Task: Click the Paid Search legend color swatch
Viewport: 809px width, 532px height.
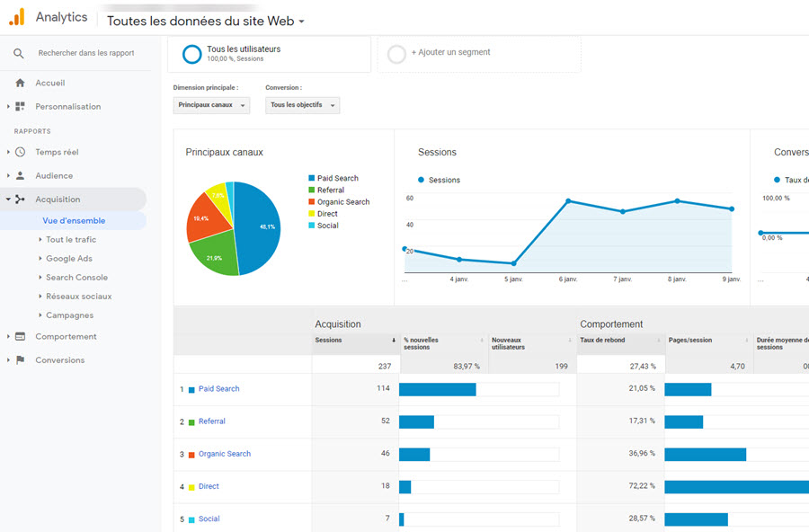Action: [312, 178]
